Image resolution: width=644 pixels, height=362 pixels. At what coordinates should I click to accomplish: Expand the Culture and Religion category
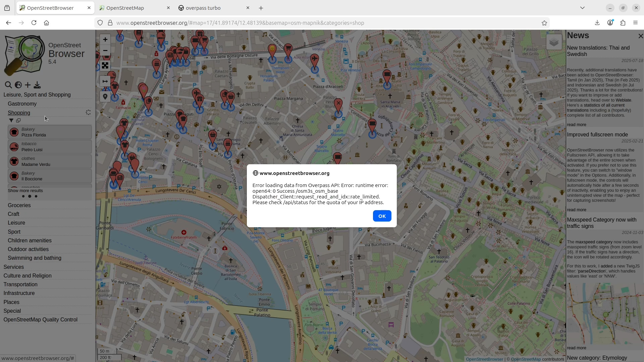[x=28, y=276]
